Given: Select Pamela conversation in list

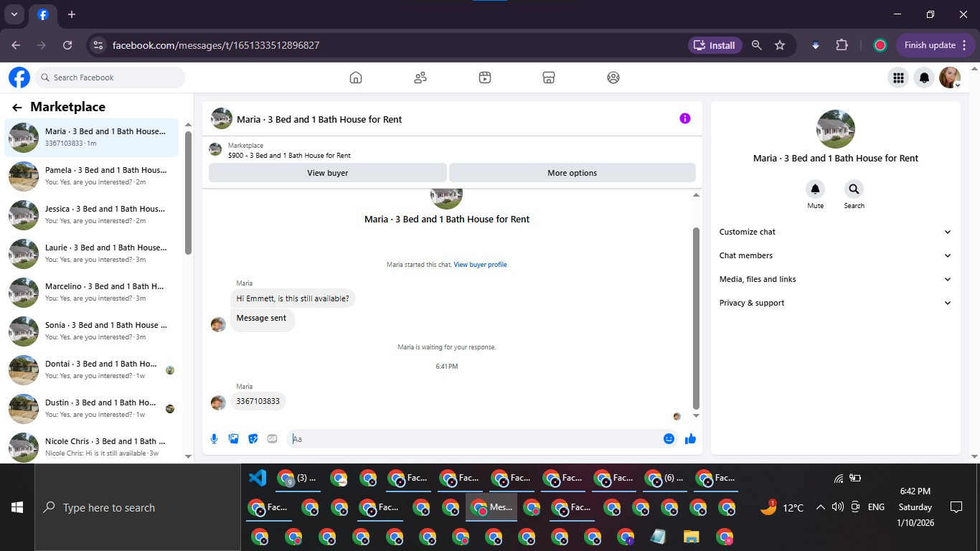Looking at the screenshot, I should click(92, 176).
